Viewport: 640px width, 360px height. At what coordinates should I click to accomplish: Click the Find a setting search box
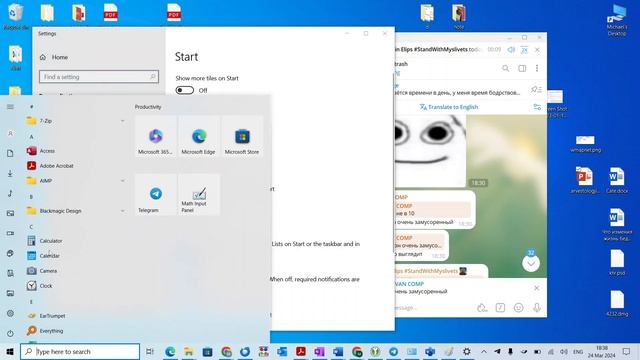coord(99,77)
